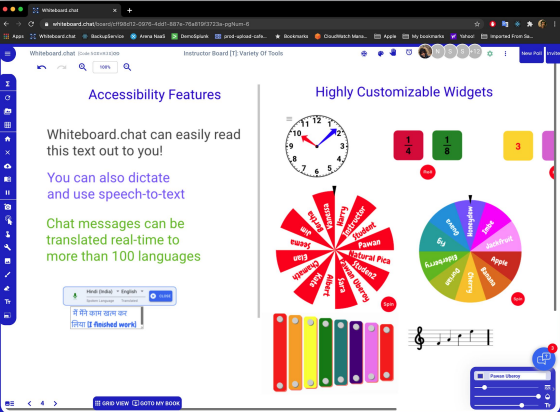
Task: Open the wrench tools icon in sidebar
Action: tap(8, 247)
